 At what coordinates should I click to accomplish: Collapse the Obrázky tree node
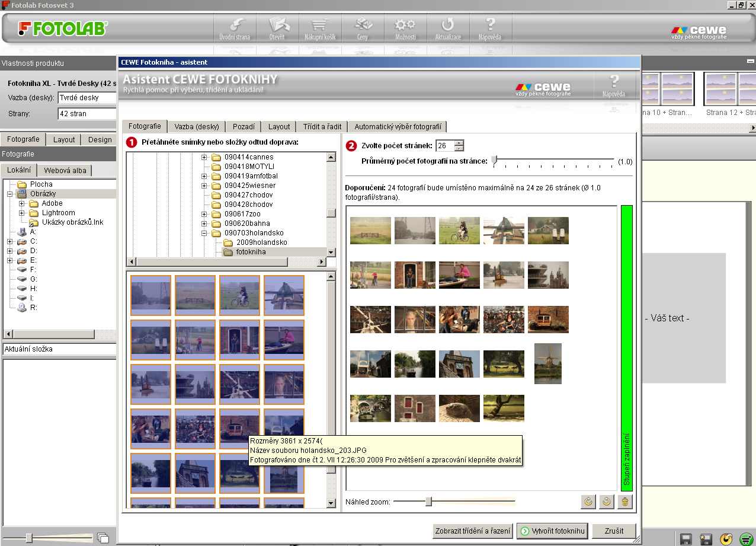(x=10, y=194)
